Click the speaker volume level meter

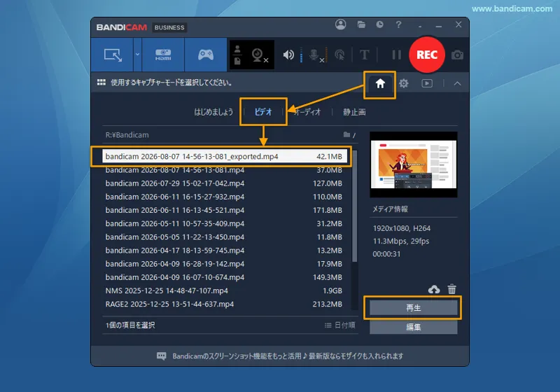pos(302,55)
